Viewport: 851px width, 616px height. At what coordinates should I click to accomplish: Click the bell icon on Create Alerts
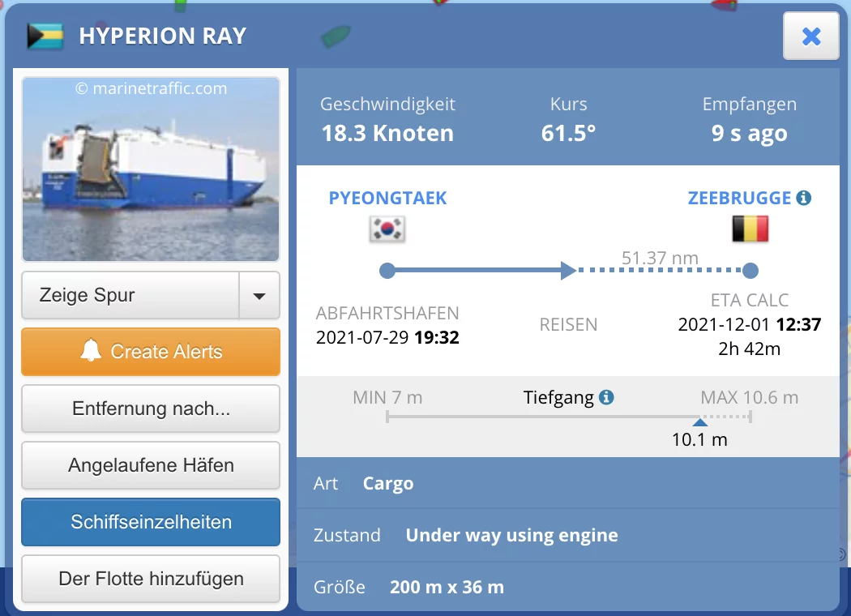point(90,351)
